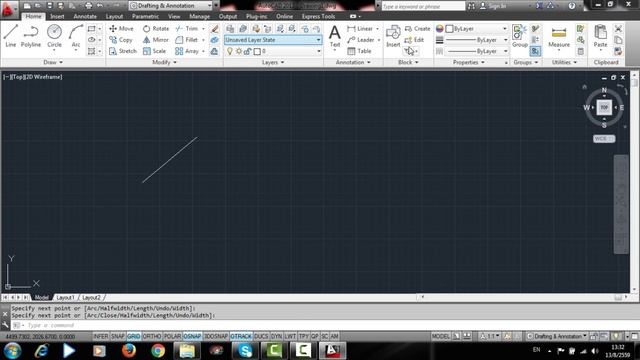Insert a Table
640x360 pixels.
[x=359, y=51]
